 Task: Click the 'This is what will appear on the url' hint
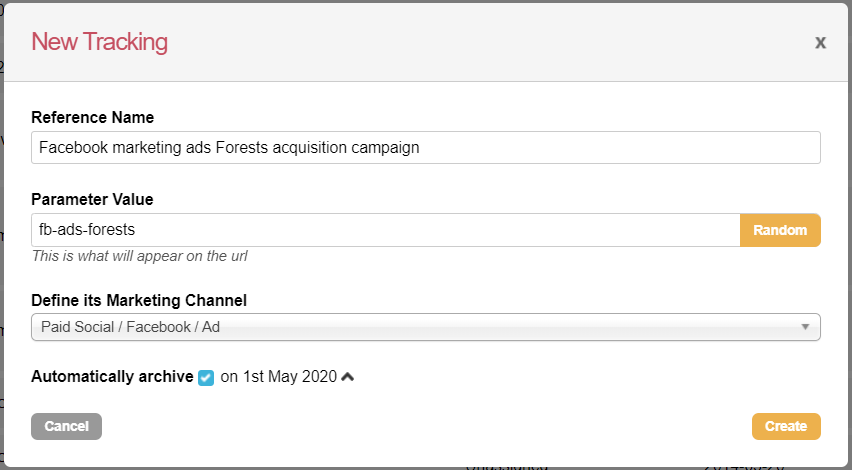pyautogui.click(x=139, y=256)
